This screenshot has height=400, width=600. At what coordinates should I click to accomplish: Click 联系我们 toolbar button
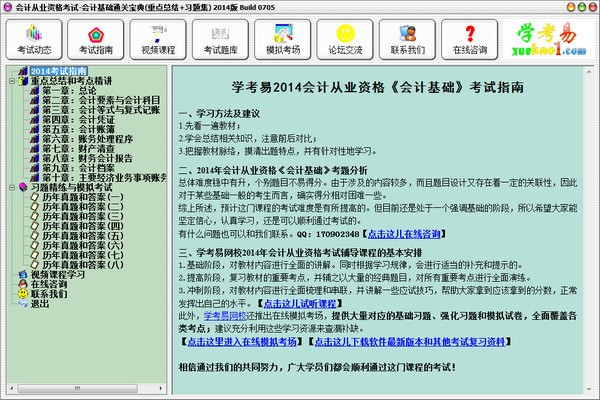(408, 40)
